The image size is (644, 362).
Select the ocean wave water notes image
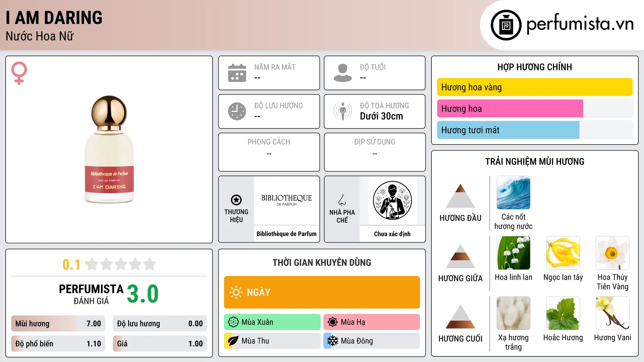pos(513,192)
